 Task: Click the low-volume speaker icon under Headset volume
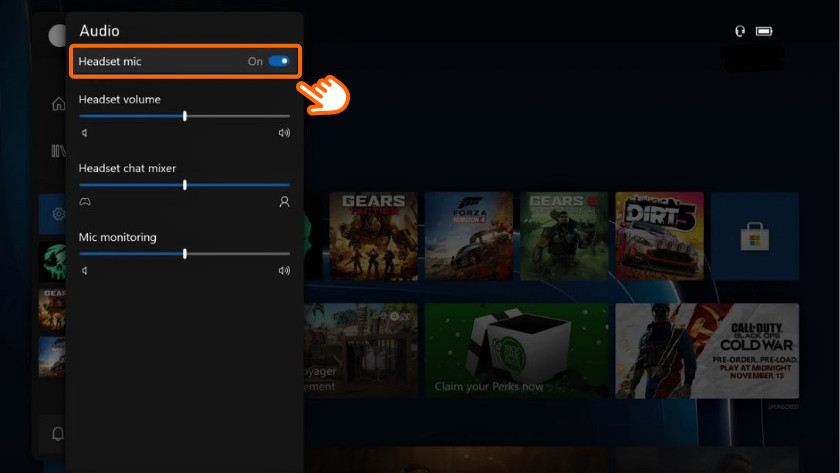coord(85,132)
